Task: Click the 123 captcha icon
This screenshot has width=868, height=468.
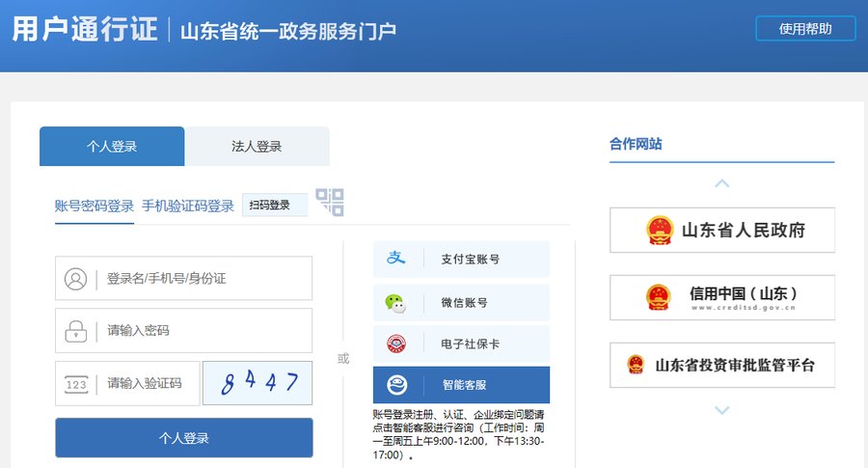Action: click(76, 384)
